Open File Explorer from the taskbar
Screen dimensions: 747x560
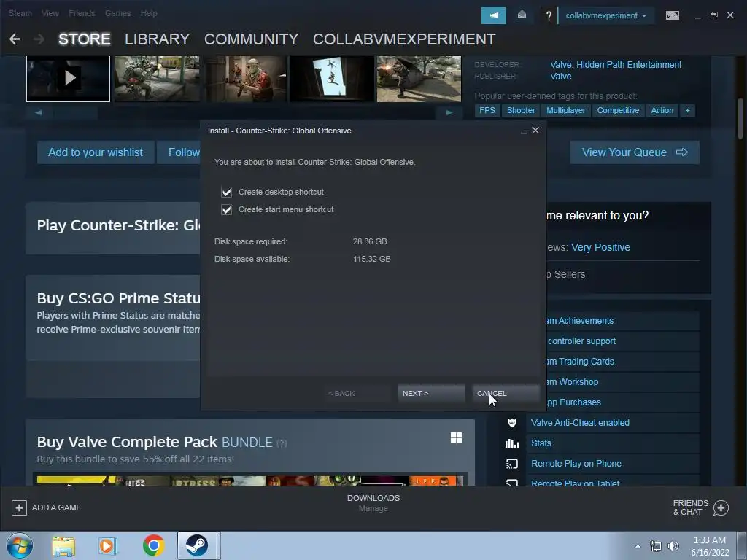point(63,545)
